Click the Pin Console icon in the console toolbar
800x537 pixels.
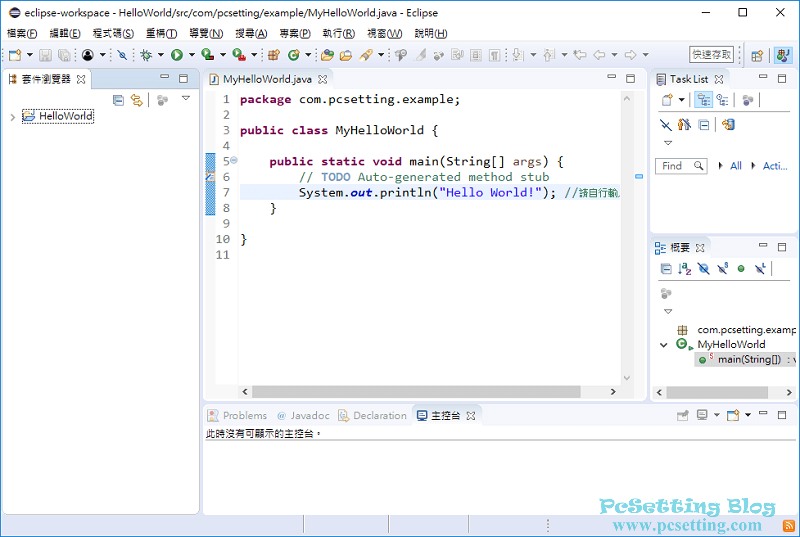(x=683, y=415)
